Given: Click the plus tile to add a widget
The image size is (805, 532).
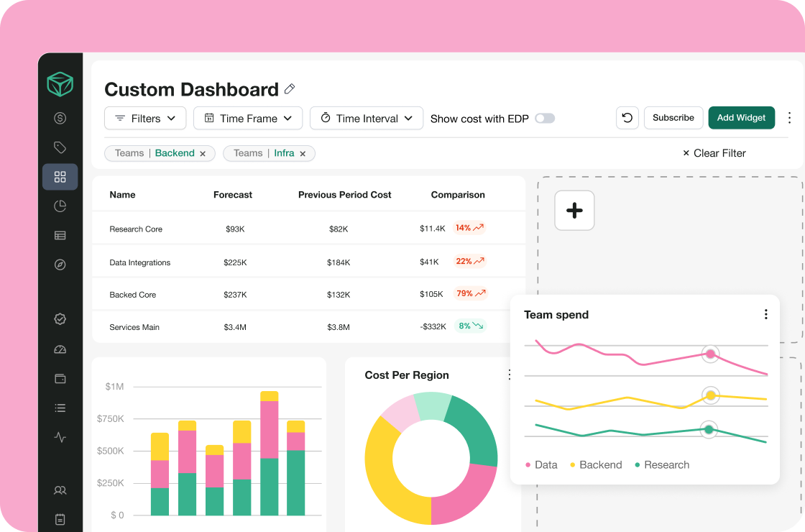Looking at the screenshot, I should pyautogui.click(x=574, y=210).
